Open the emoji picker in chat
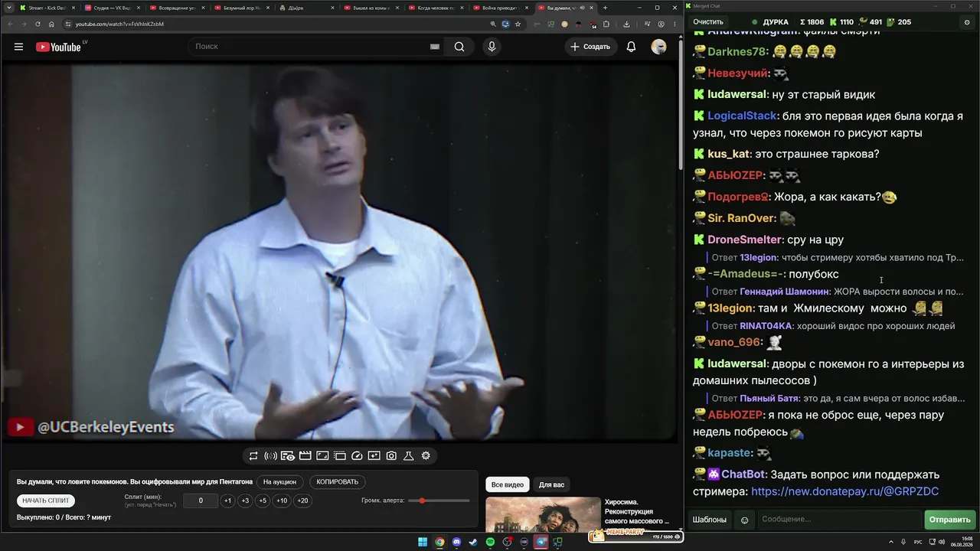 (744, 520)
